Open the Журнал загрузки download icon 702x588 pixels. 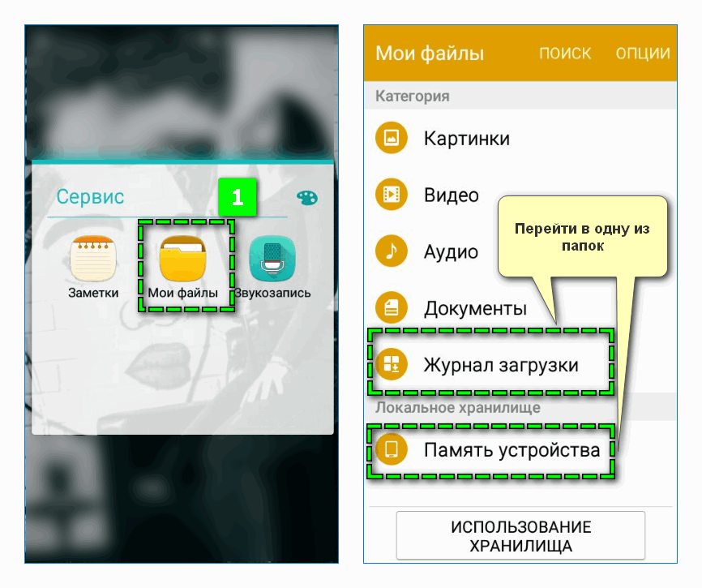(391, 364)
